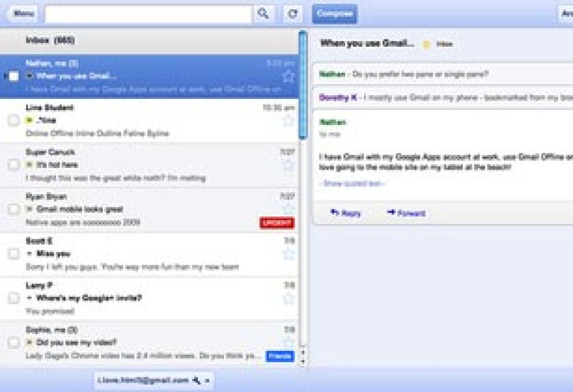The height and width of the screenshot is (392, 573).
Task: Click the Reply arrow icon
Action: coord(334,212)
